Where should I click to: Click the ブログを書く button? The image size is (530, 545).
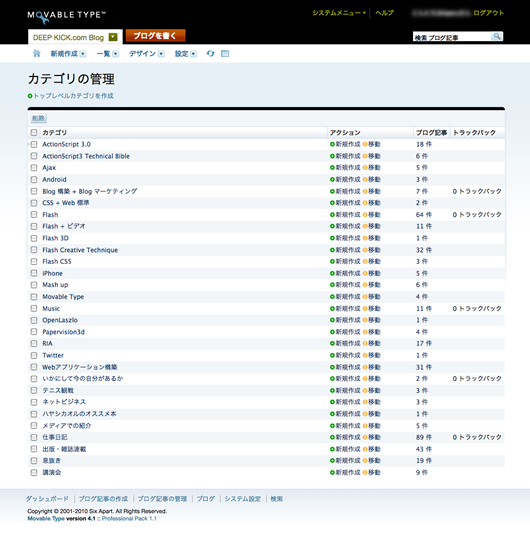155,36
